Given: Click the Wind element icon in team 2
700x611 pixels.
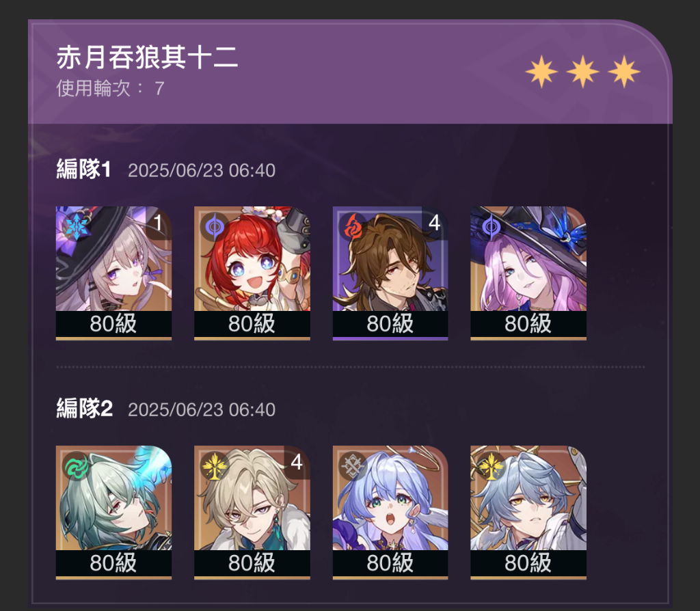Looking at the screenshot, I should click(x=77, y=466).
